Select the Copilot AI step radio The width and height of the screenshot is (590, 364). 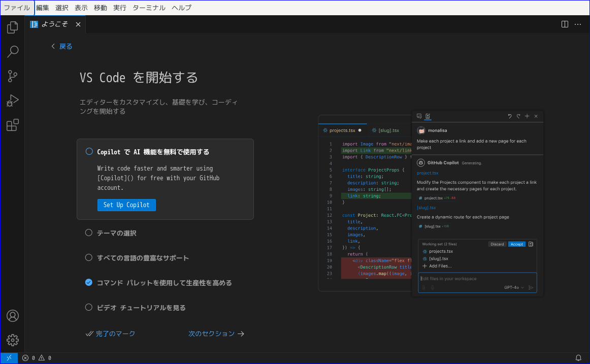[x=89, y=152]
